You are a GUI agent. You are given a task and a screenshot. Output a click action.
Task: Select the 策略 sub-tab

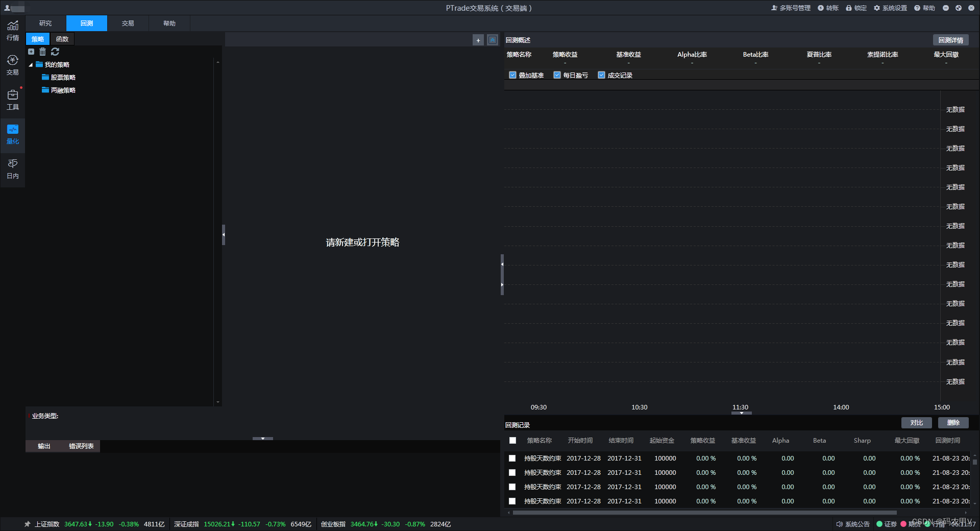[x=38, y=39]
